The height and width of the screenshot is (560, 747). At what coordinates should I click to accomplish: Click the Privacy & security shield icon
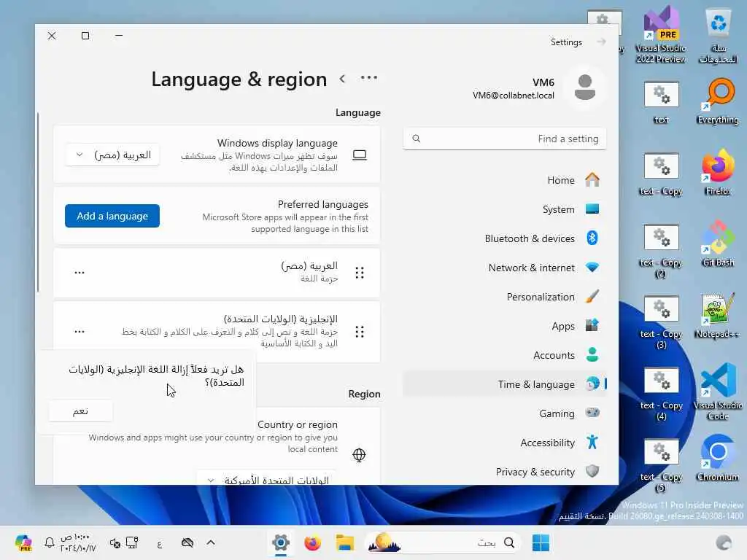click(x=592, y=471)
